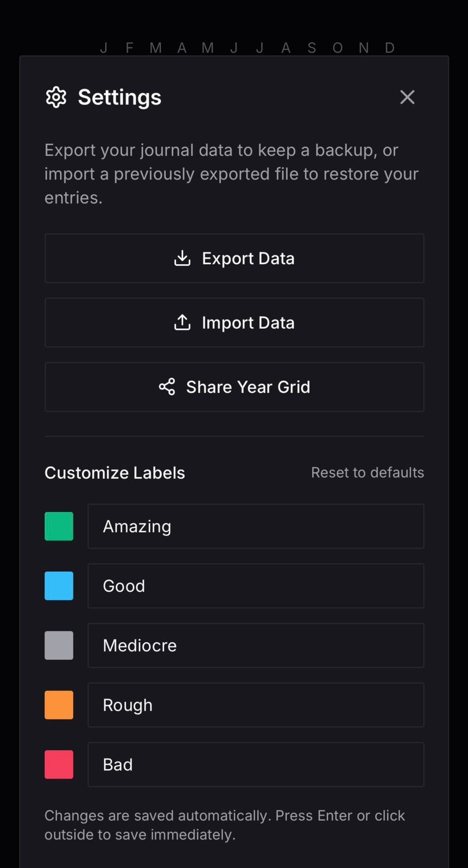Click the Customize Labels heading
Screen dimensions: 468x868
coord(115,473)
